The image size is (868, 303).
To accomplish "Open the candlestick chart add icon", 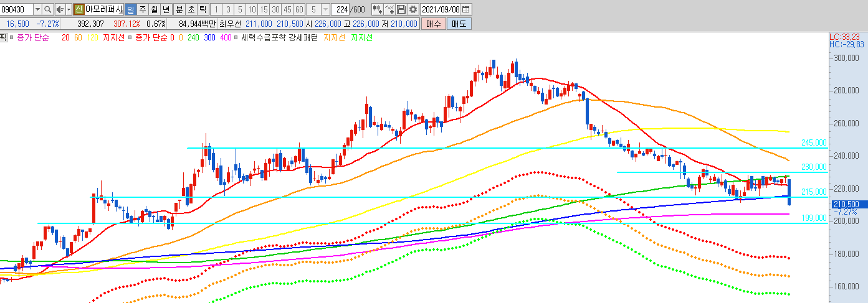I will pos(377,9).
